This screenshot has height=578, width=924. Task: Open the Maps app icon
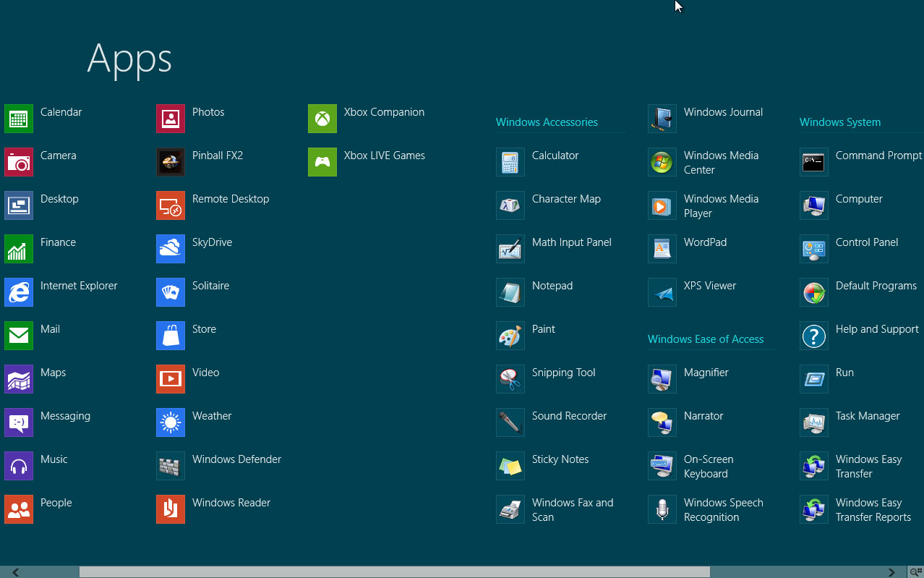(19, 379)
